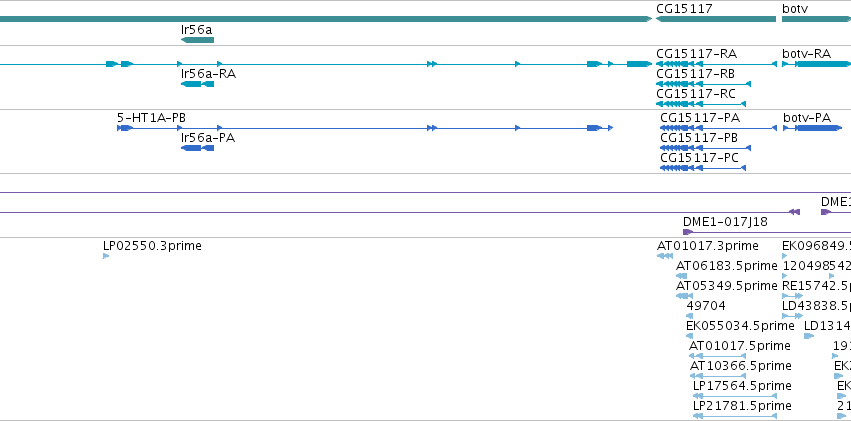Select the LP17564.5prime feature line
Screen dimensions: 851x421
pos(735,396)
